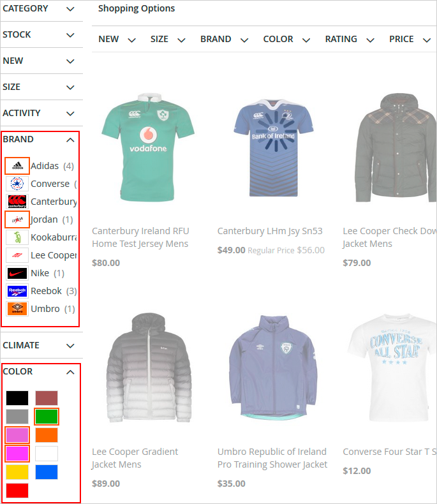Image resolution: width=437 pixels, height=504 pixels.
Task: Filter by Adidas brand label
Action: click(45, 166)
